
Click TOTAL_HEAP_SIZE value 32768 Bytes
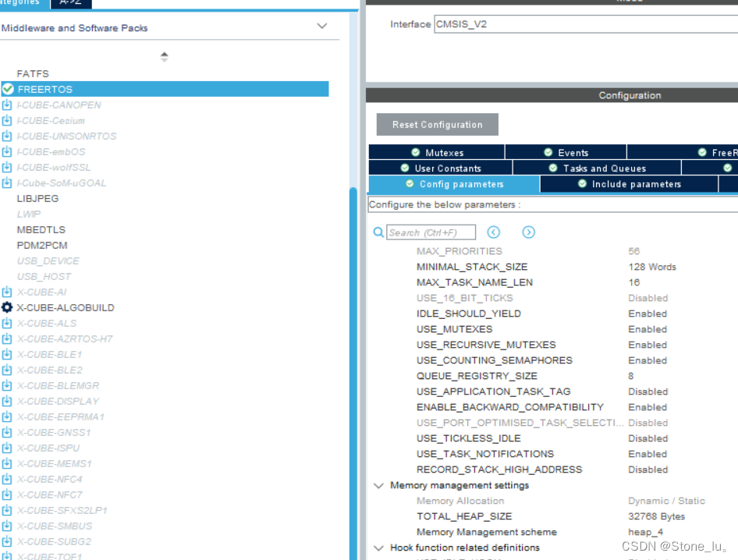pos(656,516)
